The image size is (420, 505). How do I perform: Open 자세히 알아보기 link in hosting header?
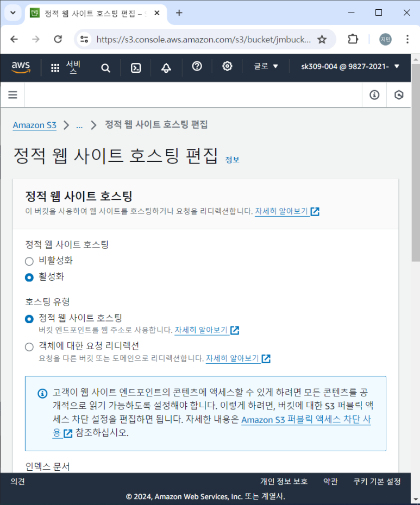(287, 211)
